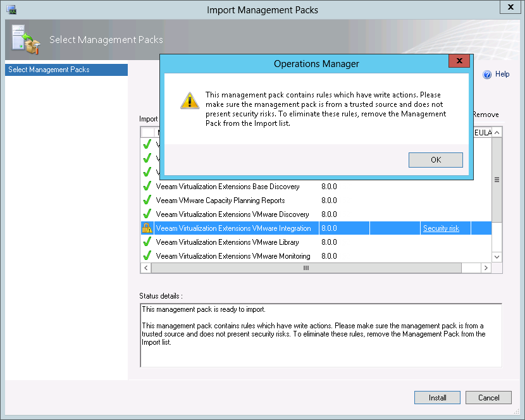
Task: Click the vertical scrollbar thumb of the list
Action: (497, 180)
